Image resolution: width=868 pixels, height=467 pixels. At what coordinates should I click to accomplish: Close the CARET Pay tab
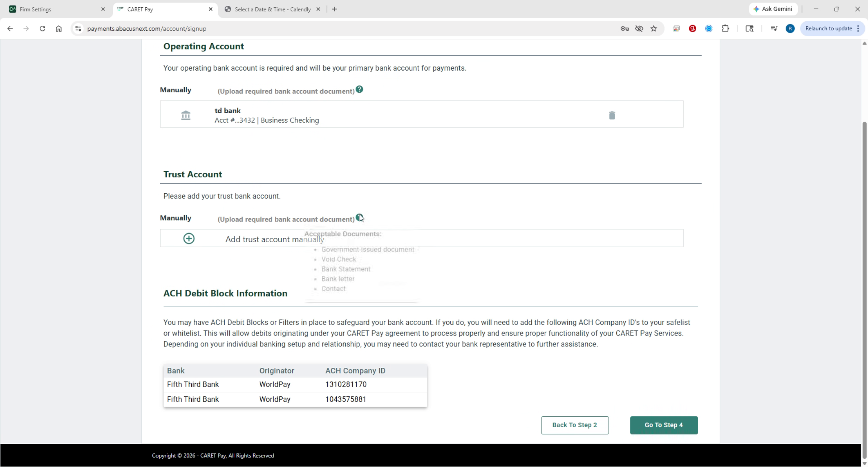pos(211,9)
